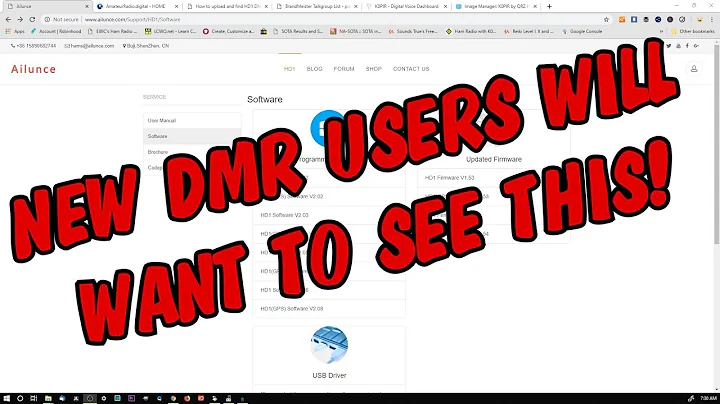Open the Ailunce YouTube icon in header

tap(678, 45)
